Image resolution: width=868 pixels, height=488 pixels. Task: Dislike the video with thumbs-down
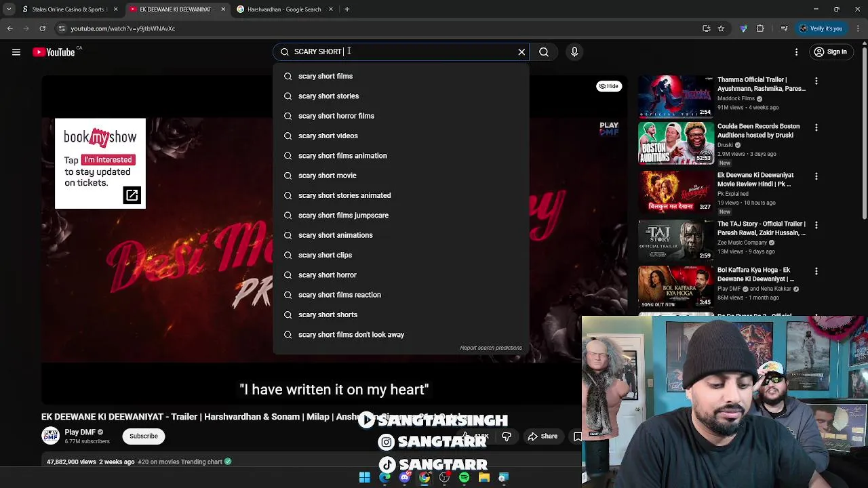[507, 436]
